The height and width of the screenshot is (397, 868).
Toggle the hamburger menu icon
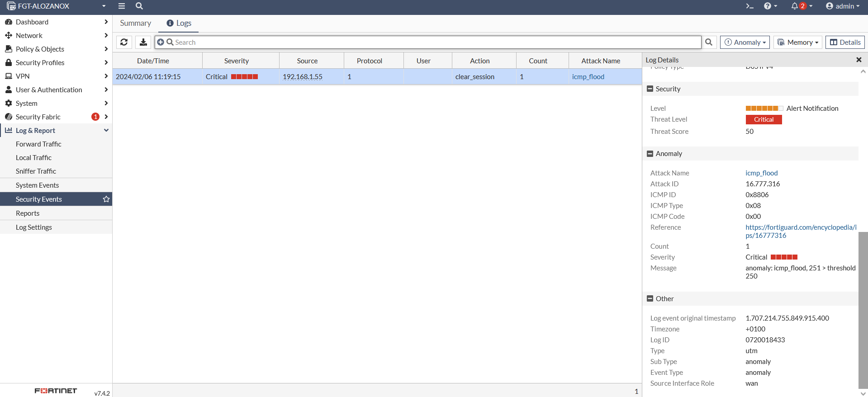tap(122, 6)
